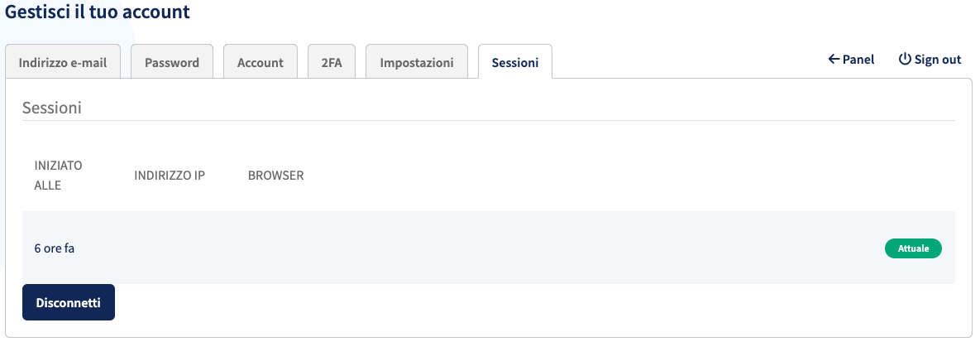The image size is (980, 342).
Task: Click the BROWSER column header
Action: (x=276, y=176)
